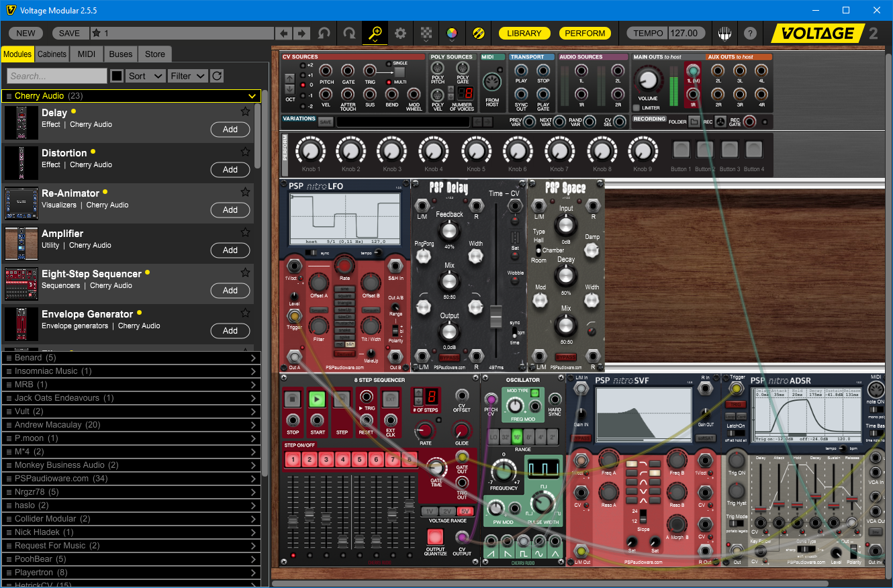Click the Undo arrow icon
Viewport: 893px width, 588px height.
[324, 33]
